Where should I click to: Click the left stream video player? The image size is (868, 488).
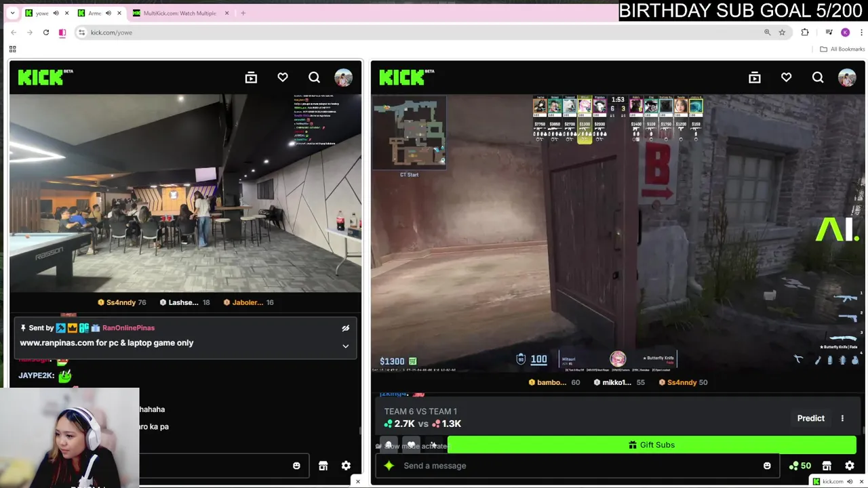(185, 193)
